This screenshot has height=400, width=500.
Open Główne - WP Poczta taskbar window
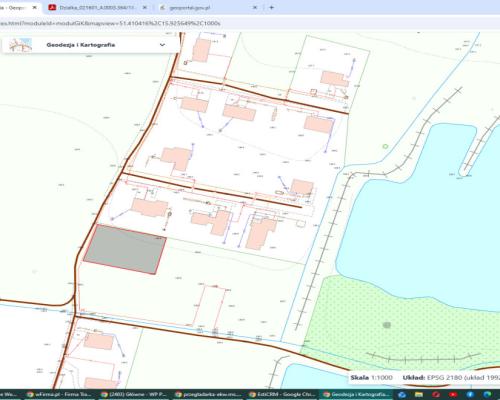pyautogui.click(x=135, y=395)
